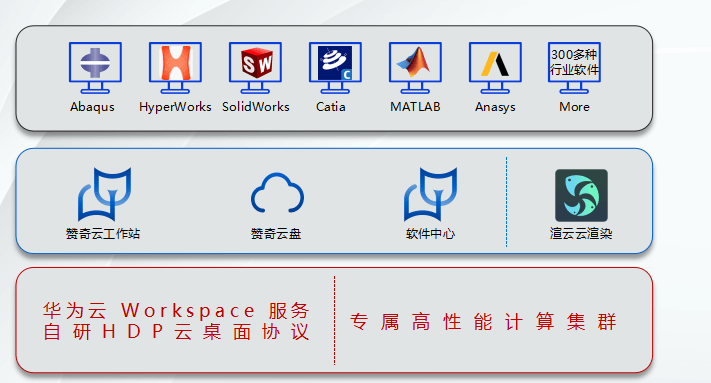Click the 华为云 Workspace 服务 text
The width and height of the screenshot is (711, 383).
(x=176, y=310)
